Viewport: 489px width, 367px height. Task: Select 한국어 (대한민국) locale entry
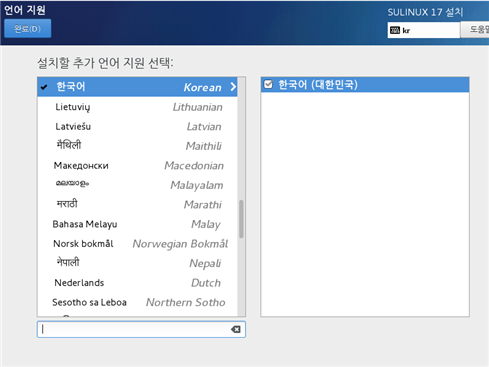point(365,85)
